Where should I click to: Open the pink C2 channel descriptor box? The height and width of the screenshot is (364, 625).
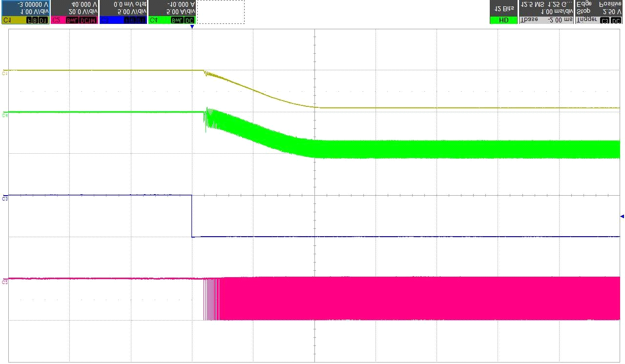coord(74,12)
